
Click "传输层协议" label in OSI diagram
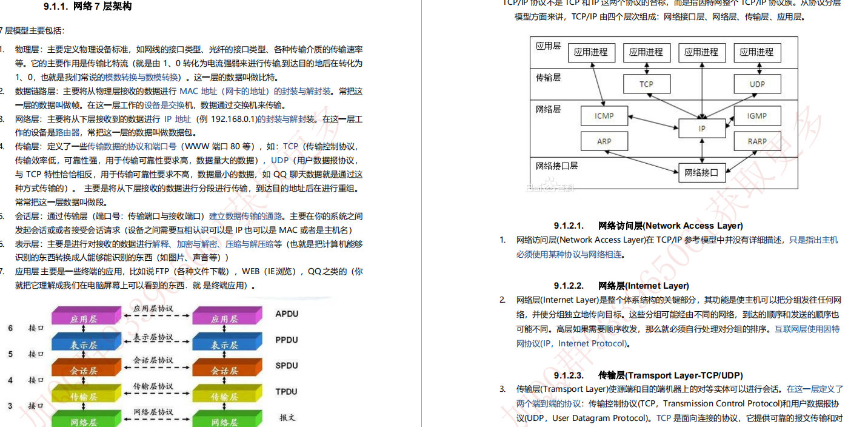coord(153,387)
